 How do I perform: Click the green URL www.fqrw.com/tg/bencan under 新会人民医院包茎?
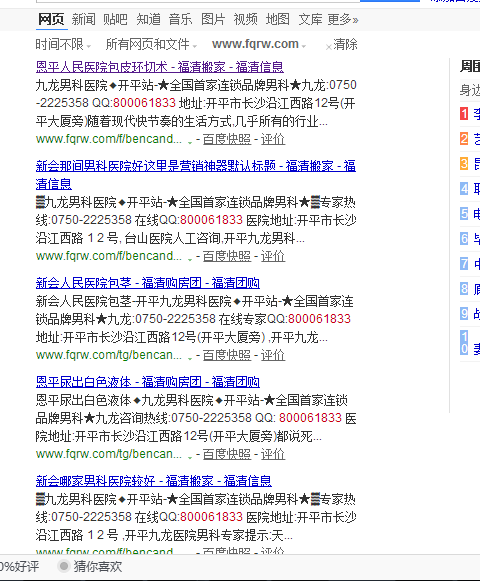pyautogui.click(x=109, y=355)
